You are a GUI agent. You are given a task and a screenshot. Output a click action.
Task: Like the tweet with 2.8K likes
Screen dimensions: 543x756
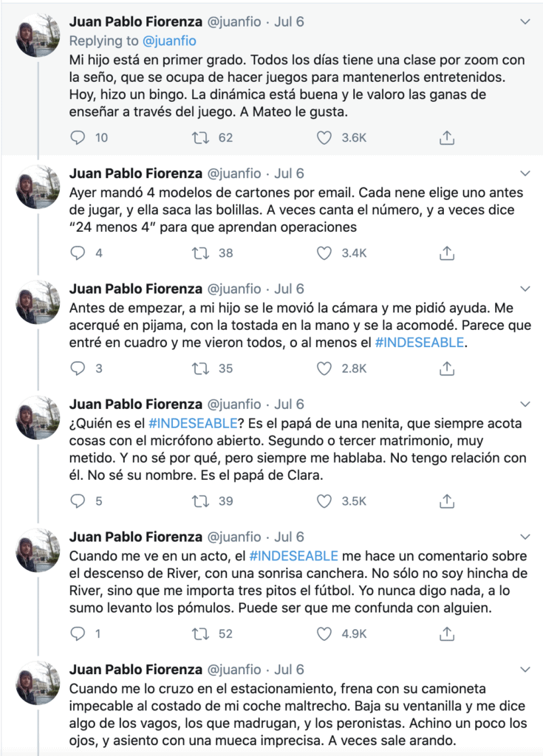tap(324, 368)
